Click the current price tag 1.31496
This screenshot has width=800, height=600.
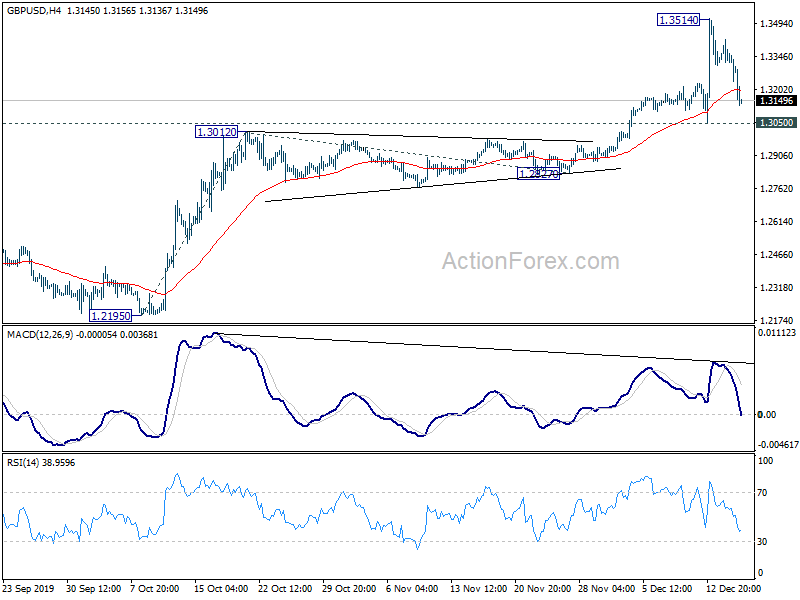(x=777, y=101)
